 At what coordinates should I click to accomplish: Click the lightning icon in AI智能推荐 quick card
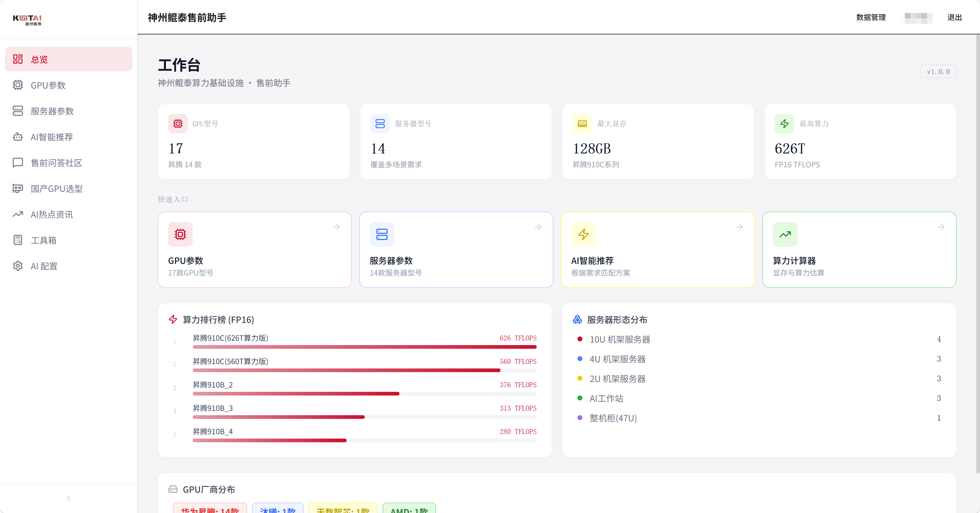[x=584, y=234]
